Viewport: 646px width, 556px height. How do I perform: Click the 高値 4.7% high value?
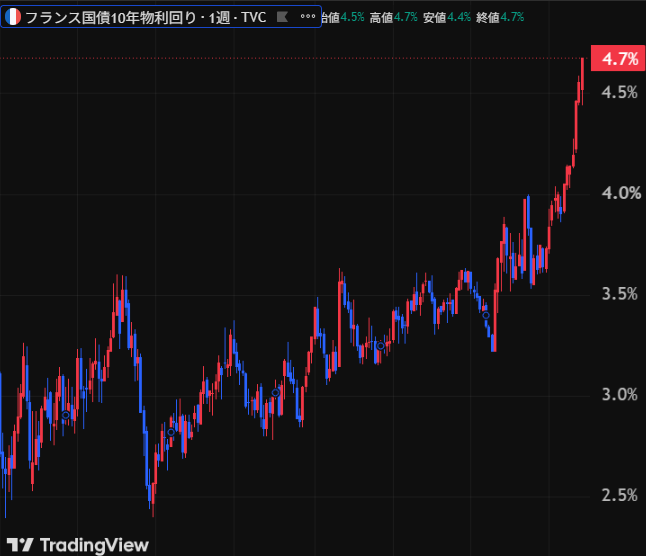pos(393,17)
